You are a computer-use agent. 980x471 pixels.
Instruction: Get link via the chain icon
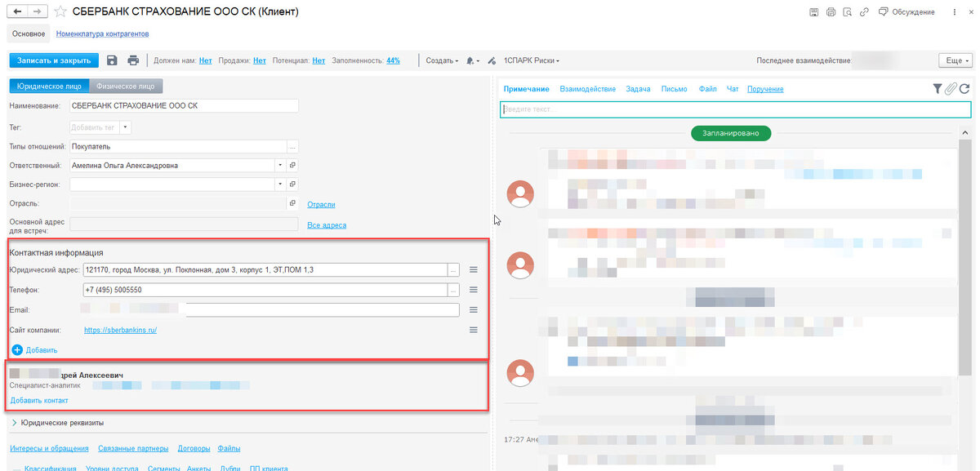[864, 12]
